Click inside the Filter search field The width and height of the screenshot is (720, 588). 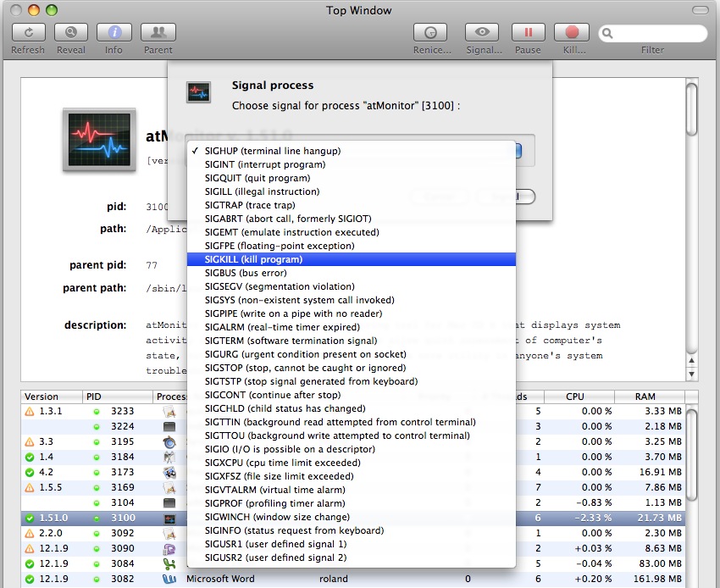[x=658, y=34]
